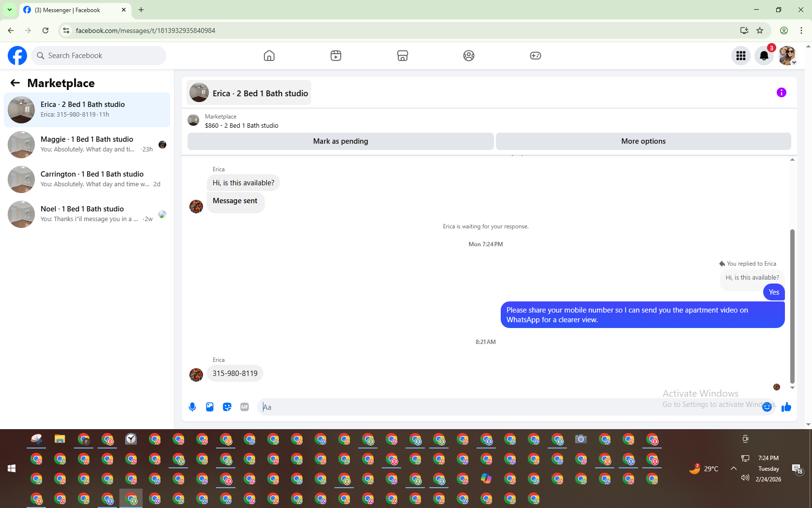Viewport: 812px width, 508px height.
Task: Open the Facebook home logo
Action: (x=17, y=56)
